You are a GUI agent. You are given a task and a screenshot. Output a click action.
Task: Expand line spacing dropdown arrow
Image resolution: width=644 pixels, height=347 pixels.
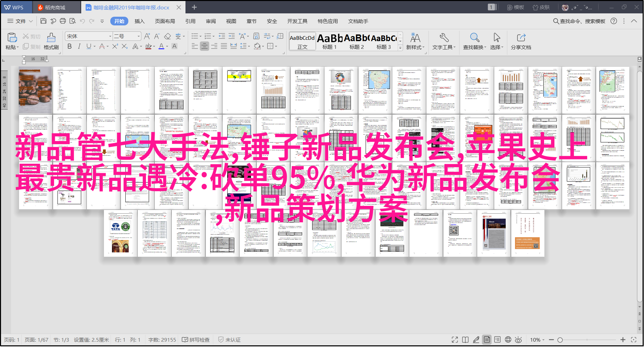[249, 46]
